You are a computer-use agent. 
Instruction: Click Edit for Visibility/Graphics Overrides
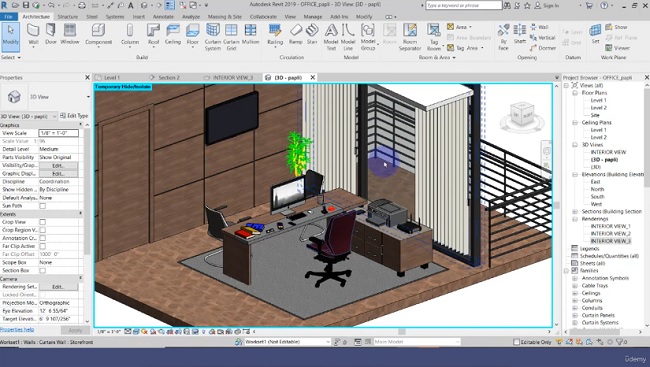tap(58, 165)
